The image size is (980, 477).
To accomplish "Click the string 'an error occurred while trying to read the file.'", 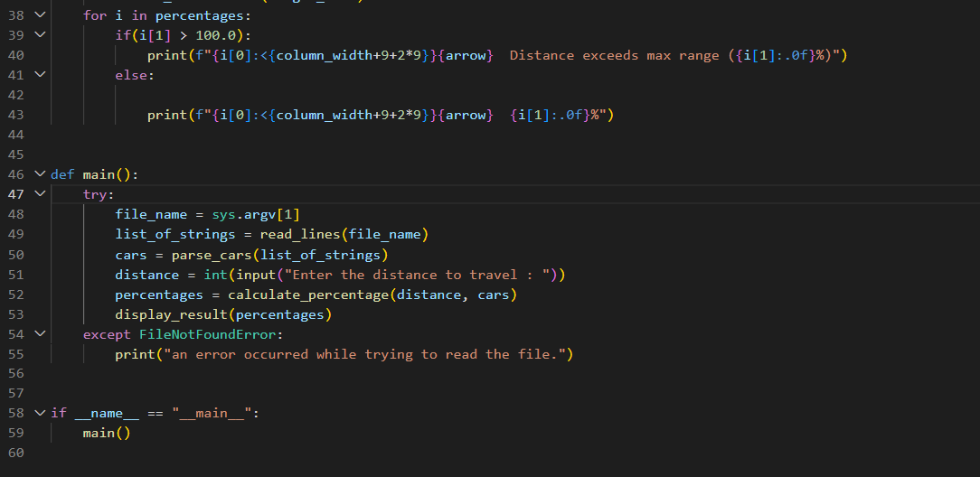I will [365, 355].
